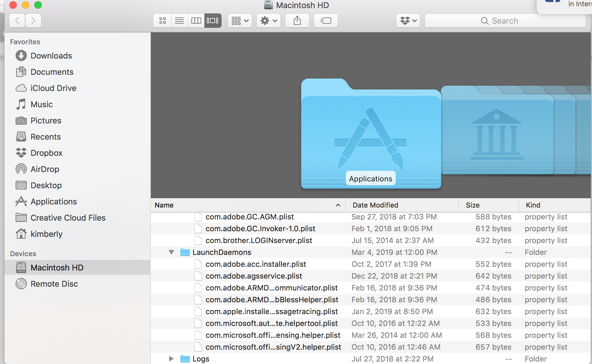Close the Finder window

click(x=13, y=5)
